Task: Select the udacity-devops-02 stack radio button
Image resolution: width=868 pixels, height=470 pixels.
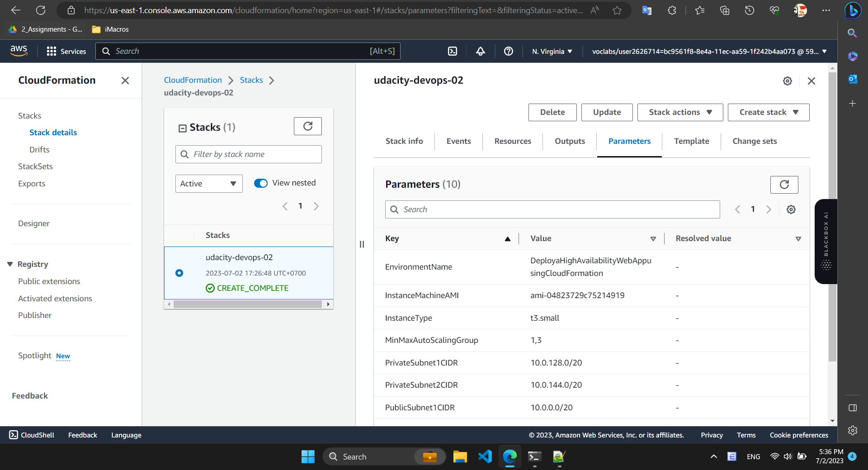Action: pos(179,273)
